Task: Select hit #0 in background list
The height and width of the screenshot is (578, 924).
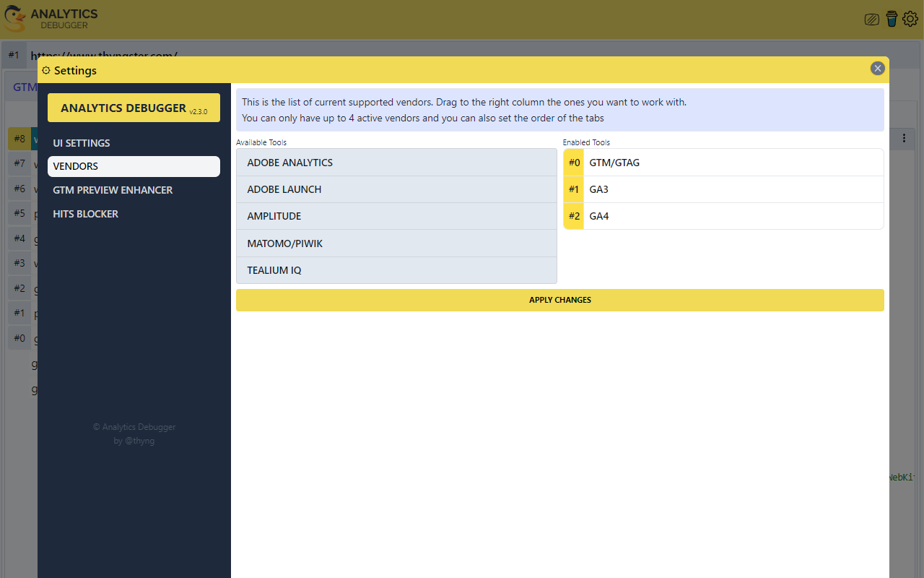Action: 19,337
